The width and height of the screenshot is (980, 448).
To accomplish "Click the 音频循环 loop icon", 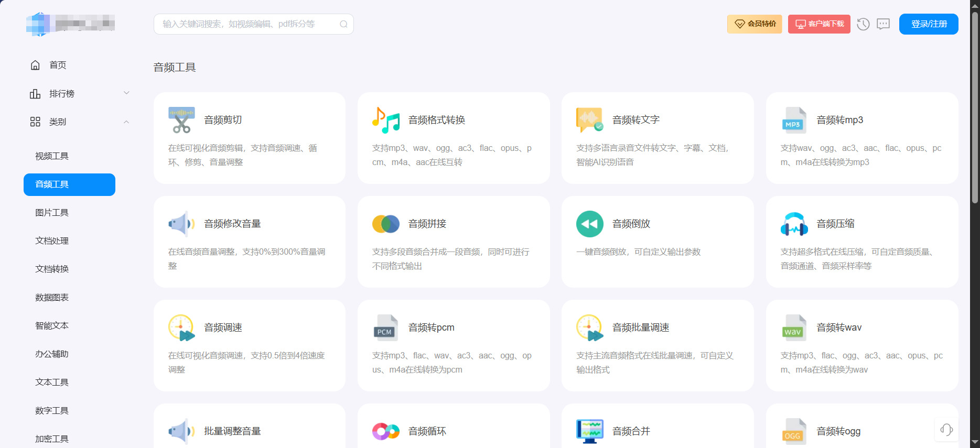I will coord(386,431).
